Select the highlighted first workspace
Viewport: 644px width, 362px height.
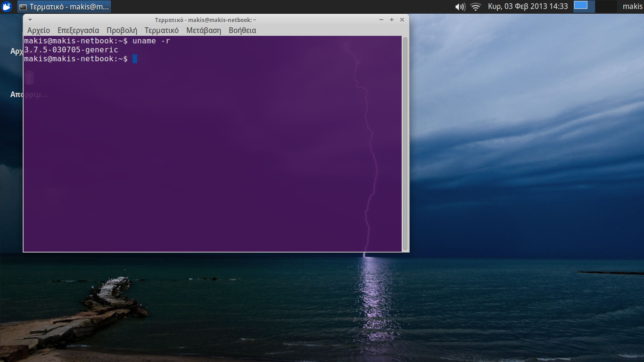584,6
